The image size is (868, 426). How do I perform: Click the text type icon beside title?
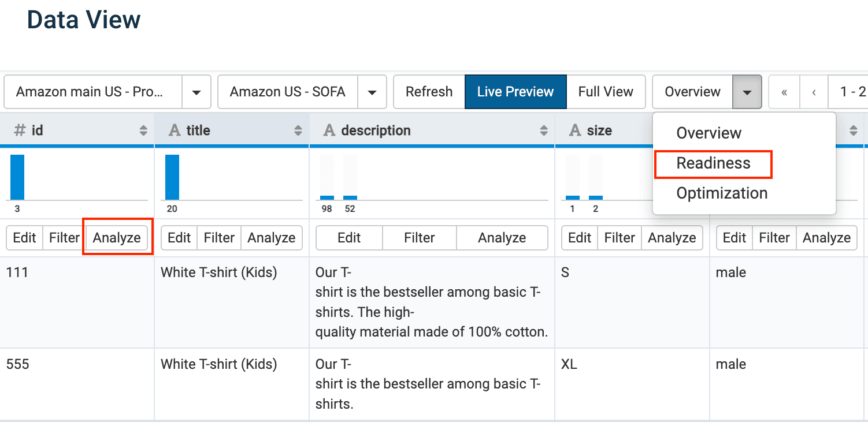174,130
